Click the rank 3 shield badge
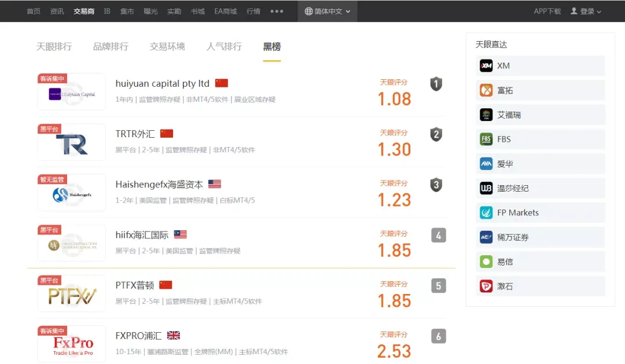The width and height of the screenshot is (625, 364). coord(436,185)
